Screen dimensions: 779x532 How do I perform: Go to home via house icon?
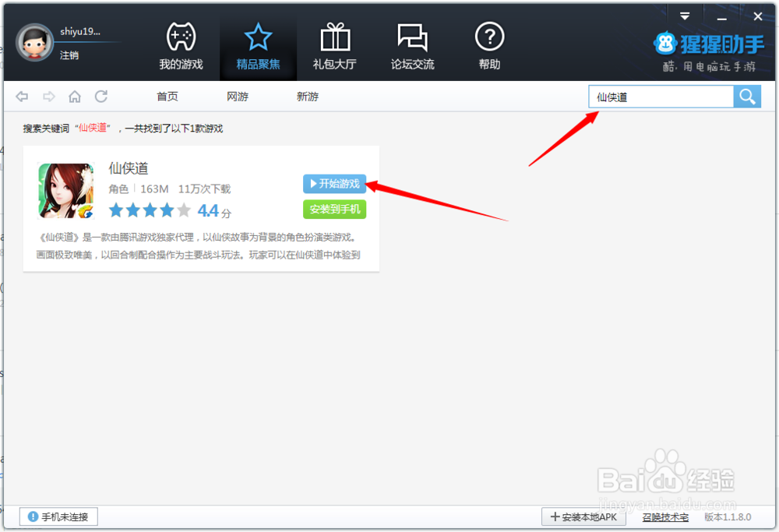point(75,97)
